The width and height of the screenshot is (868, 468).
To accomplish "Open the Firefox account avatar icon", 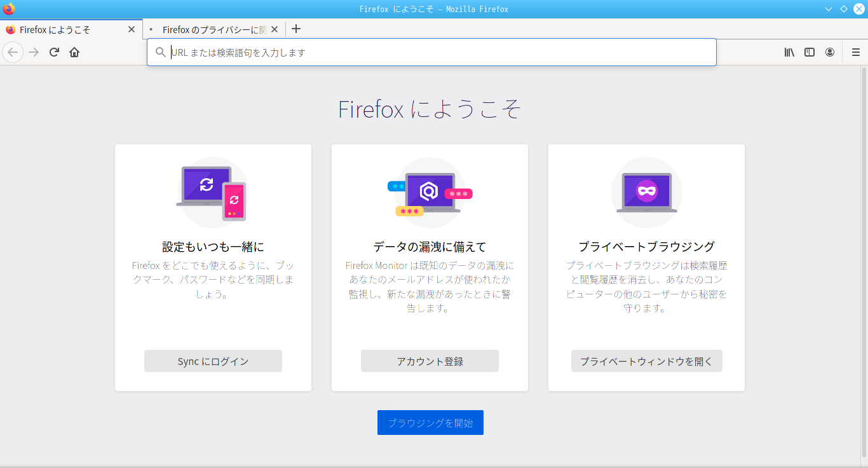I will click(830, 52).
